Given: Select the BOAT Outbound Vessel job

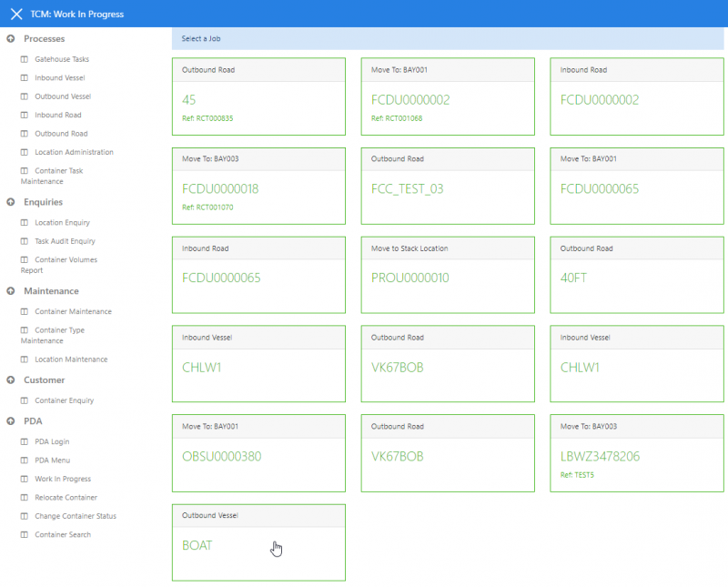Looking at the screenshot, I should tap(258, 542).
